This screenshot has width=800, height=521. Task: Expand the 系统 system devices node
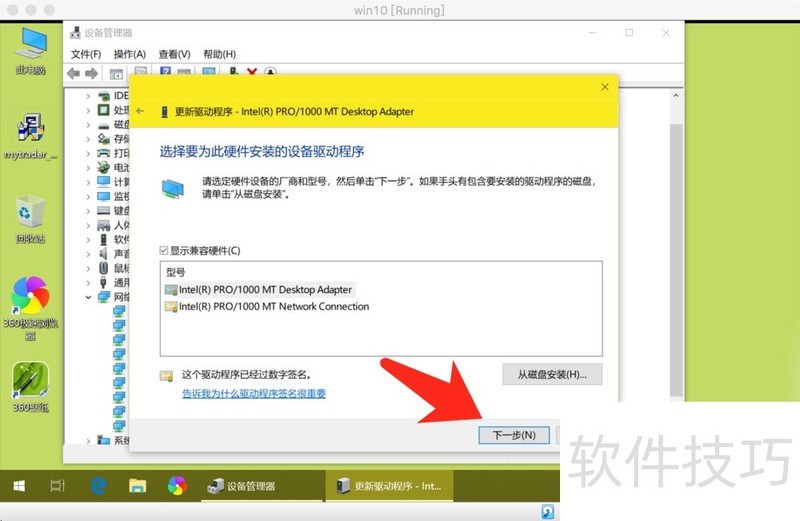[x=88, y=440]
